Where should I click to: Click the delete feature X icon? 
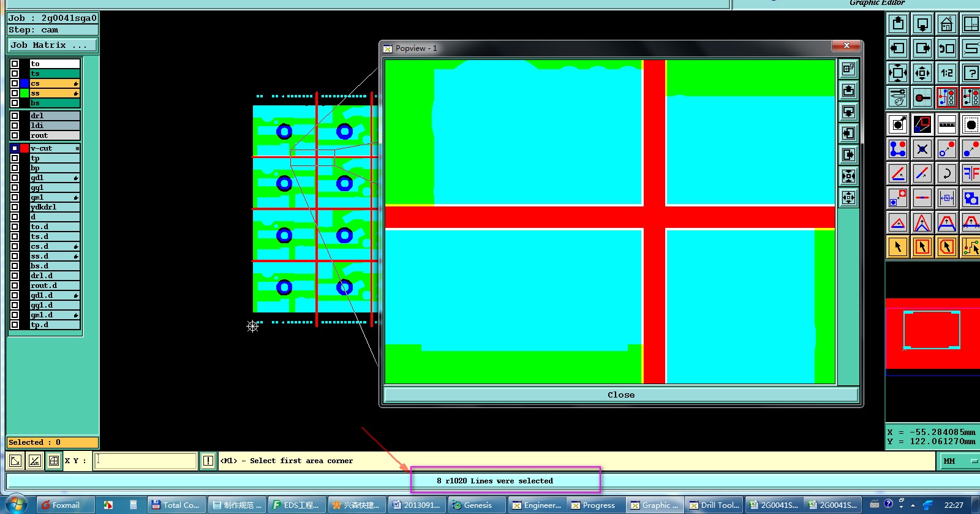tap(922, 149)
